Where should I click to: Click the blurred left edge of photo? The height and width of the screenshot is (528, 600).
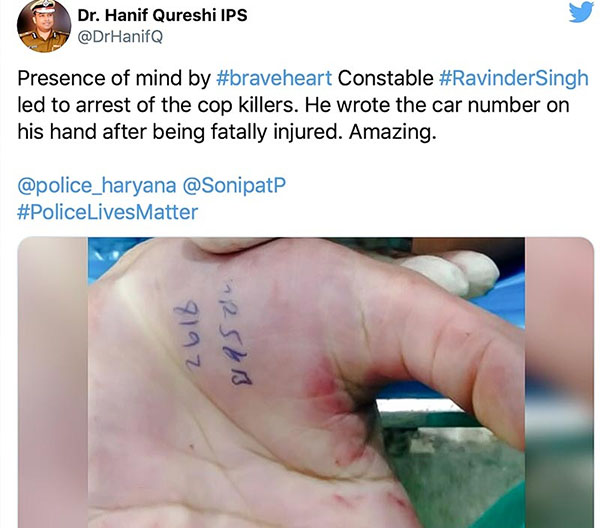tap(53, 382)
